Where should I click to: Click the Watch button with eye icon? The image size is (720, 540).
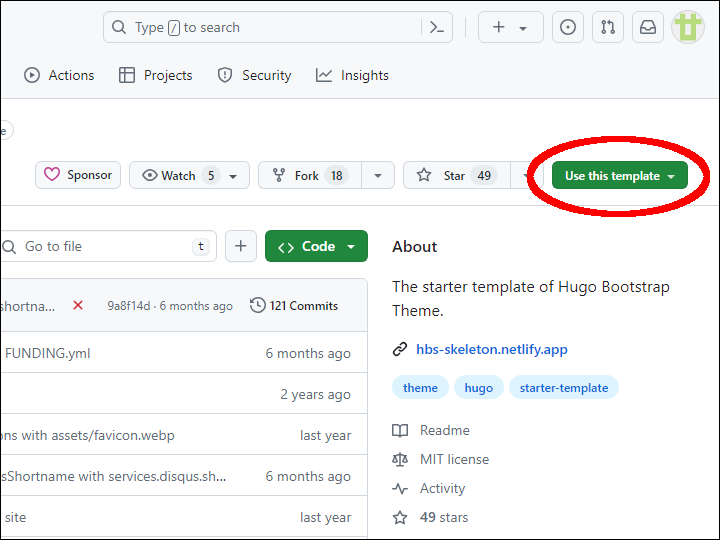(x=189, y=175)
